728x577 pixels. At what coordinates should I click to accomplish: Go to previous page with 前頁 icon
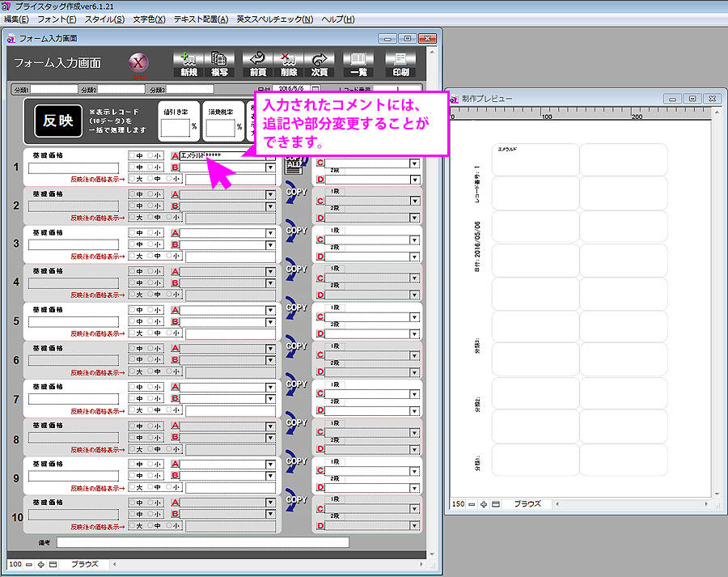258,64
